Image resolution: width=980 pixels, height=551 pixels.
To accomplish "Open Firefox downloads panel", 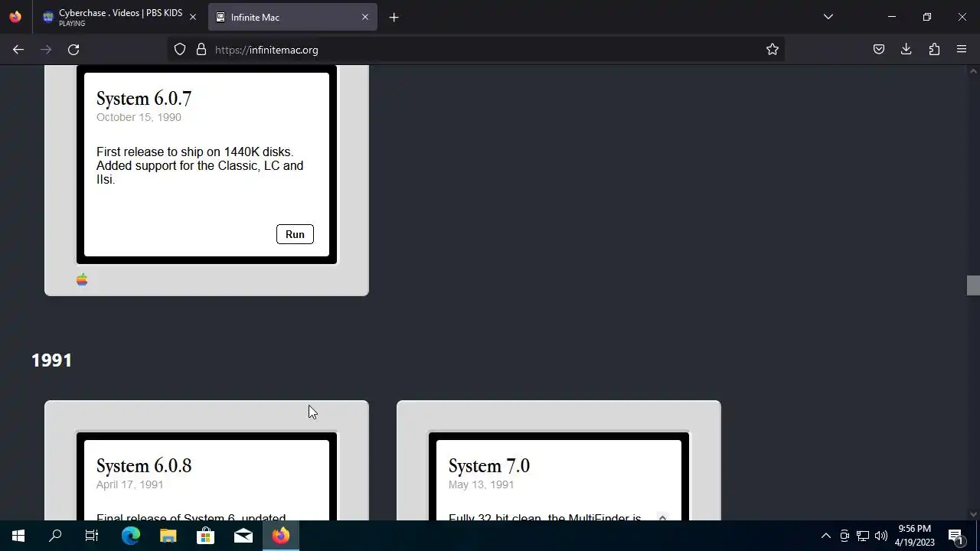I will click(x=906, y=50).
